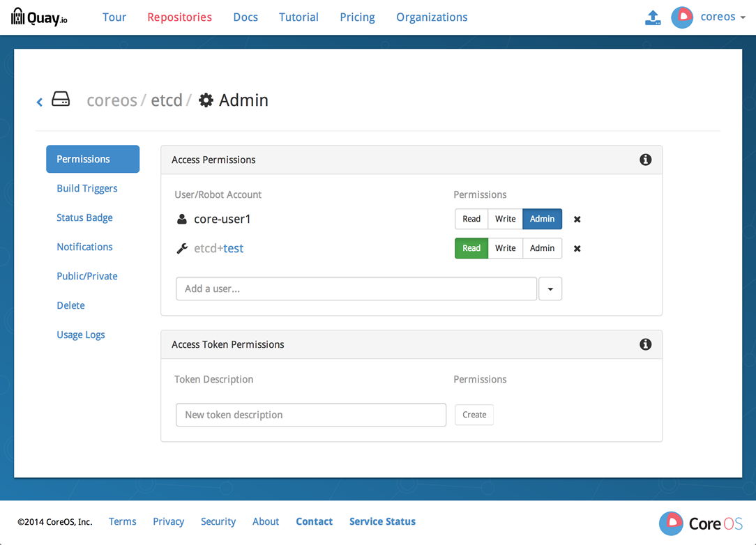Screen dimensions: 756x545
Task: Open the Tutorial page
Action: tap(298, 17)
